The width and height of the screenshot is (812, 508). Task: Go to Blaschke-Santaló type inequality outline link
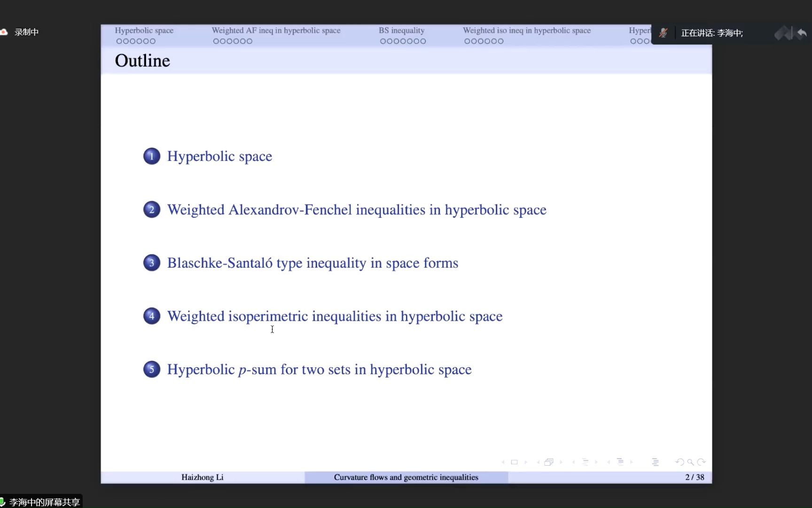click(312, 263)
